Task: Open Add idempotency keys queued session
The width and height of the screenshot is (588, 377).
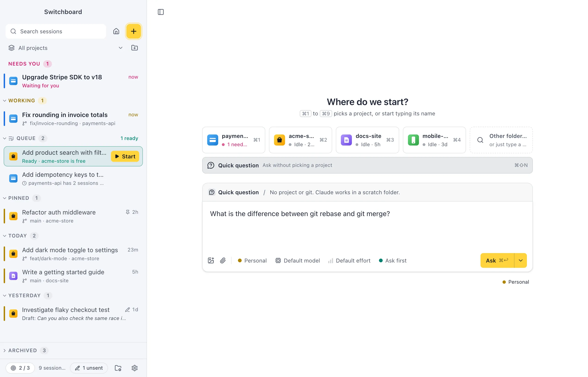Action: coord(73,178)
